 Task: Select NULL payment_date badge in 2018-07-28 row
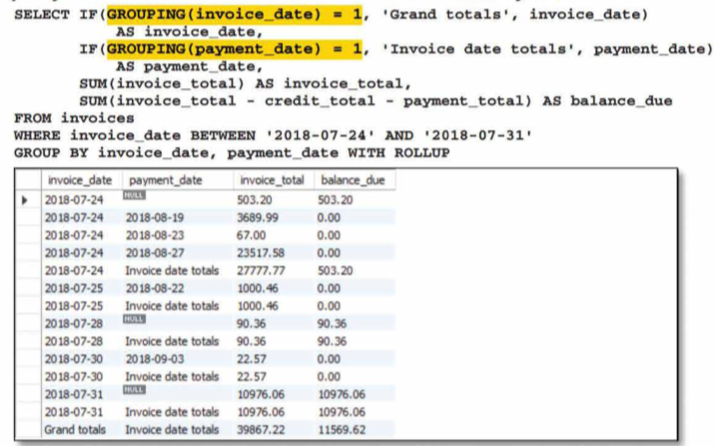click(133, 321)
